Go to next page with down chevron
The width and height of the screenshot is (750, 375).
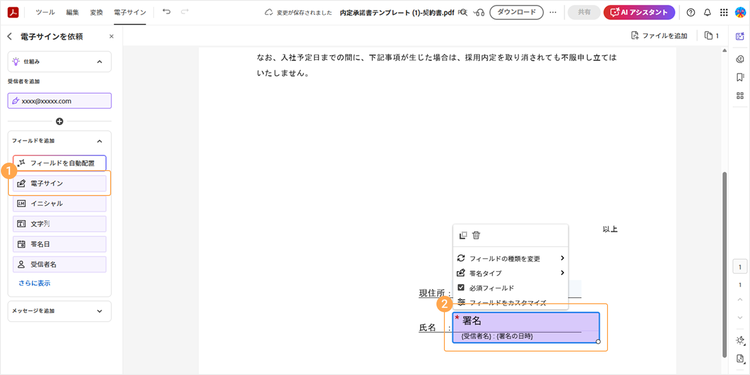coord(740,317)
